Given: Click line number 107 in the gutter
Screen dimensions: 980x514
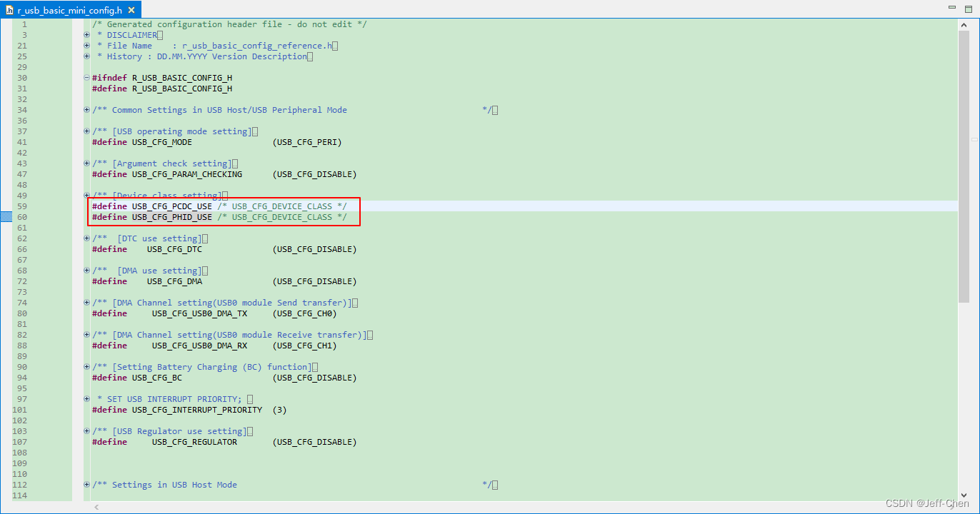Looking at the screenshot, I should tap(20, 442).
